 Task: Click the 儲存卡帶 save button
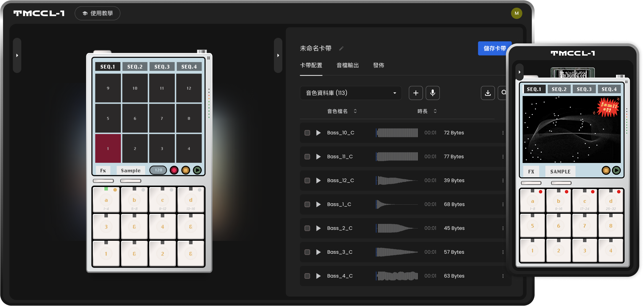point(494,48)
